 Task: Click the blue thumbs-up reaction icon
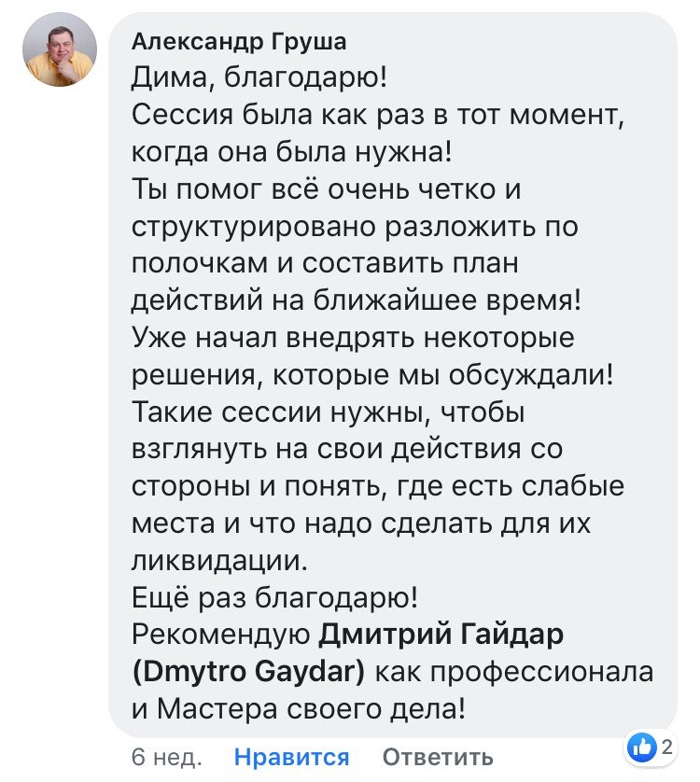[x=643, y=747]
